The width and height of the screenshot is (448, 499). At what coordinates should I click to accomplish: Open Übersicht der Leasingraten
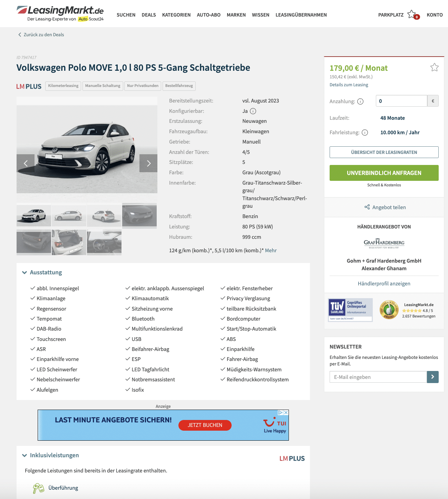coord(384,152)
